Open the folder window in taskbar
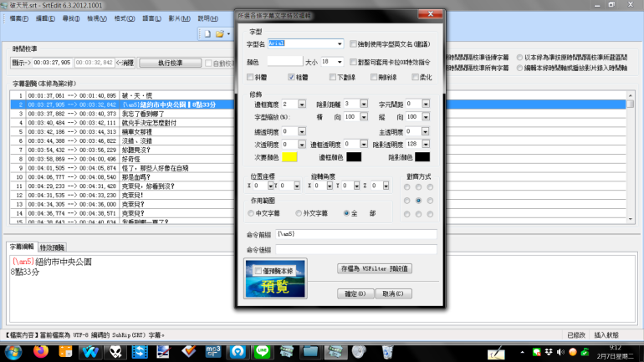The height and width of the screenshot is (362, 644). tap(311, 352)
